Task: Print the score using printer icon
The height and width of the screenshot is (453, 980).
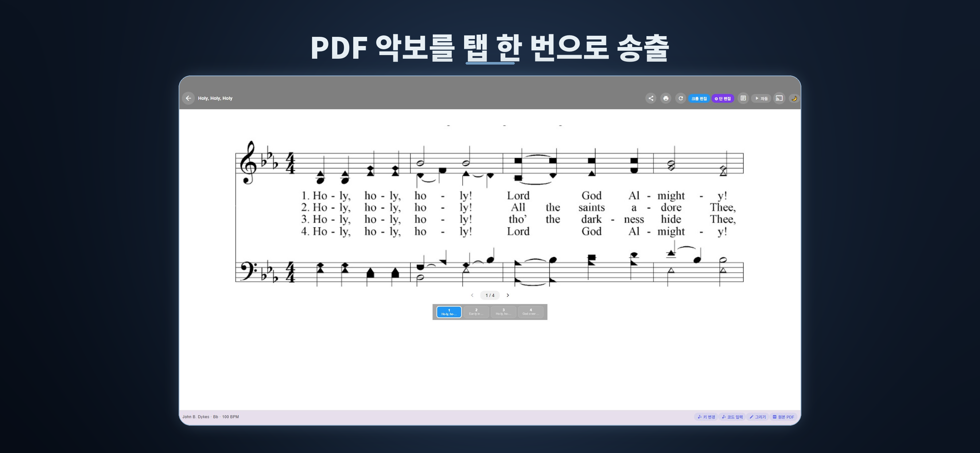Action: point(666,98)
